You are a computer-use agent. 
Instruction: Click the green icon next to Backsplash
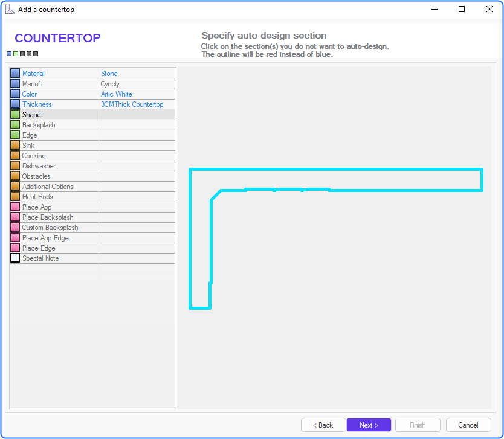(x=15, y=125)
